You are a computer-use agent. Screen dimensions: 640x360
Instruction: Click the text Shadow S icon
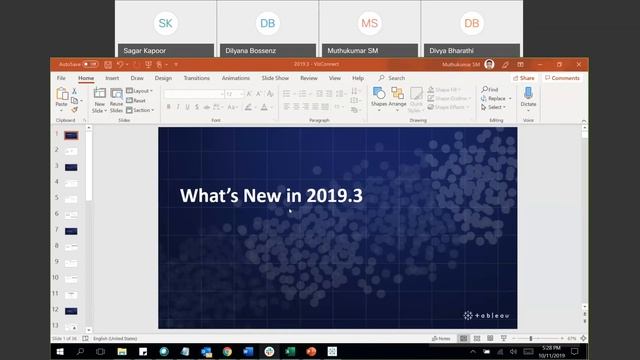tap(197, 107)
